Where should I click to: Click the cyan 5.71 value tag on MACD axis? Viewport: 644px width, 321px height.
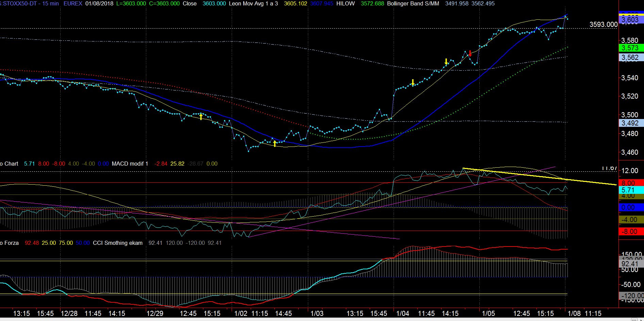pos(631,190)
